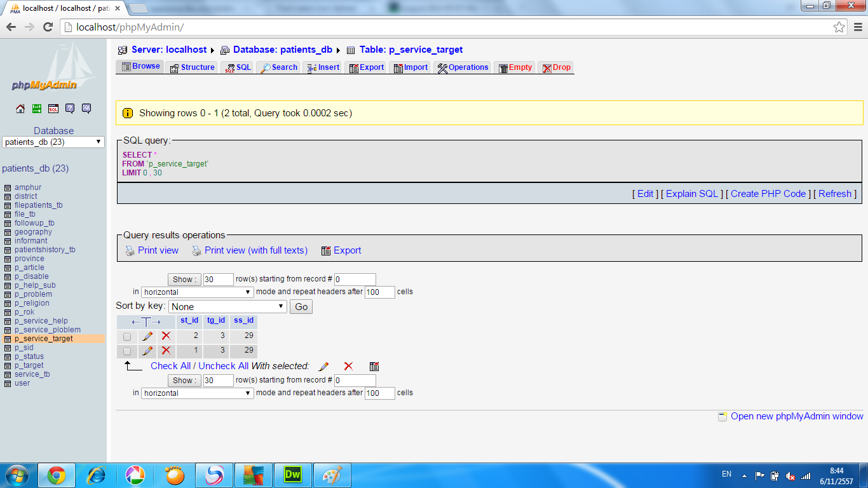This screenshot has width=868, height=488.
Task: Click the table icon beside p_rok in sidebar
Action: pos(8,312)
